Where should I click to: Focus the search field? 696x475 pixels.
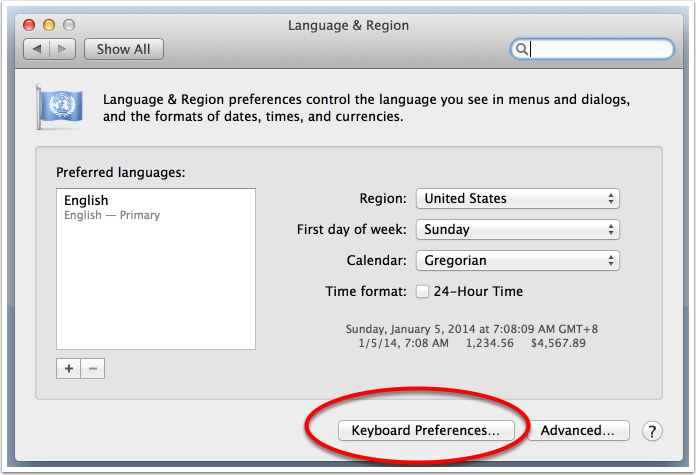pyautogui.click(x=593, y=49)
